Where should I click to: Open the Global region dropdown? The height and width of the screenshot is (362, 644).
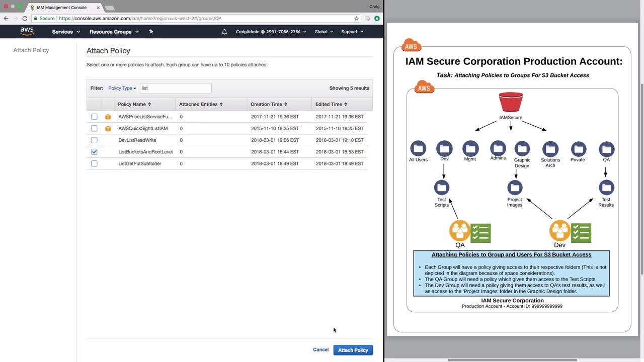[324, 32]
